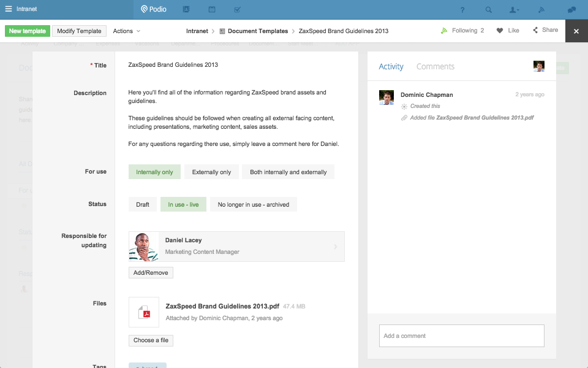Image resolution: width=588 pixels, height=368 pixels.
Task: Select the 'Externally only' option
Action: [x=211, y=172]
